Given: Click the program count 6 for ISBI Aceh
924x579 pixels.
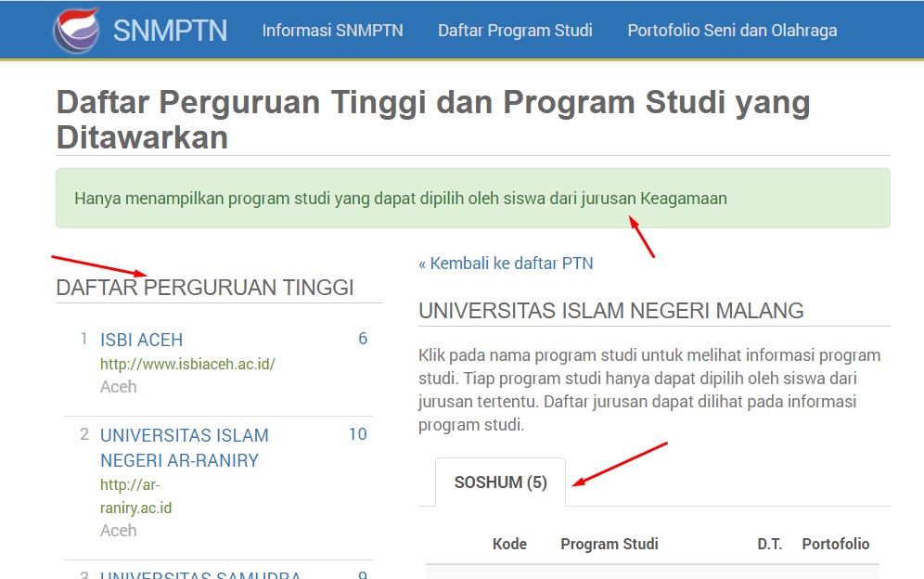Looking at the screenshot, I should 363,339.
